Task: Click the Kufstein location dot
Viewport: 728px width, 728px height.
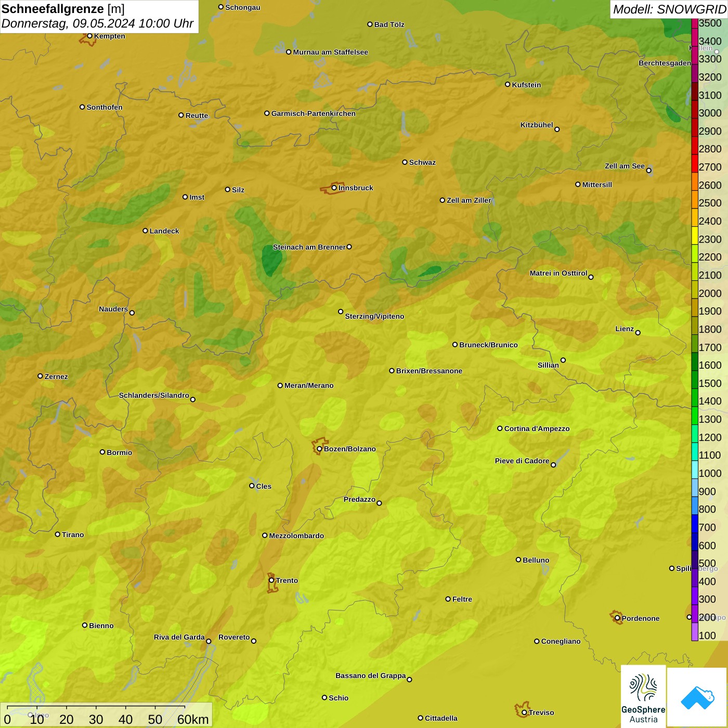Action: pyautogui.click(x=508, y=84)
